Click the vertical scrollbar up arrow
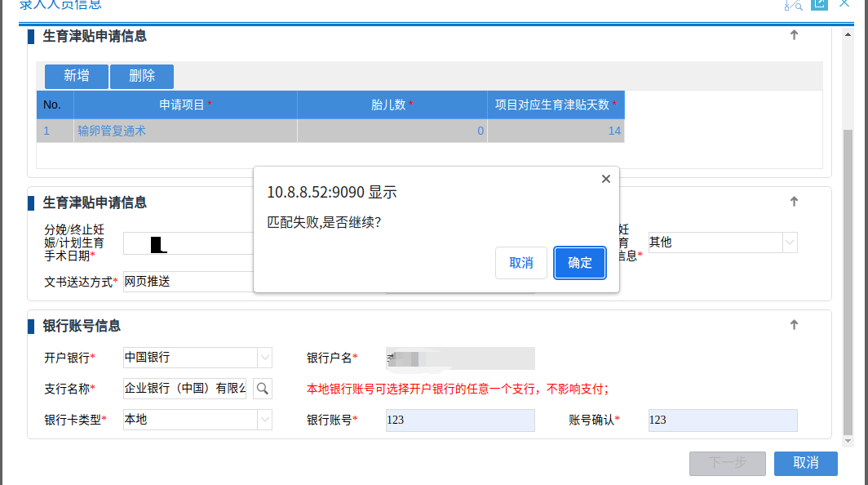 848,34
